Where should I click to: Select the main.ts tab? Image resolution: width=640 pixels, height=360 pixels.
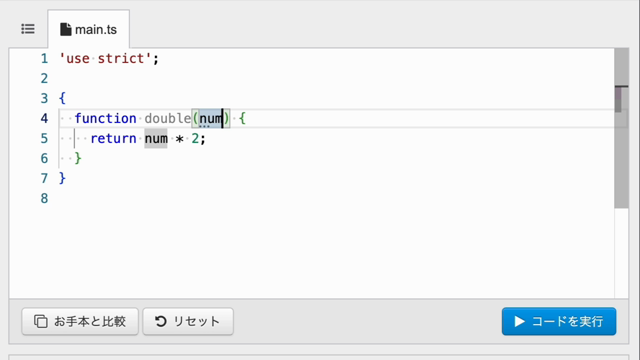(89, 29)
